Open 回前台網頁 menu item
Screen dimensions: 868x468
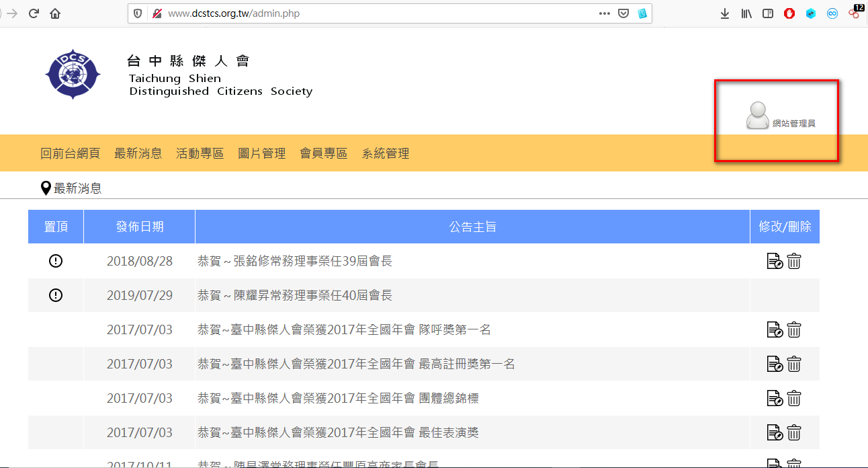[70, 153]
